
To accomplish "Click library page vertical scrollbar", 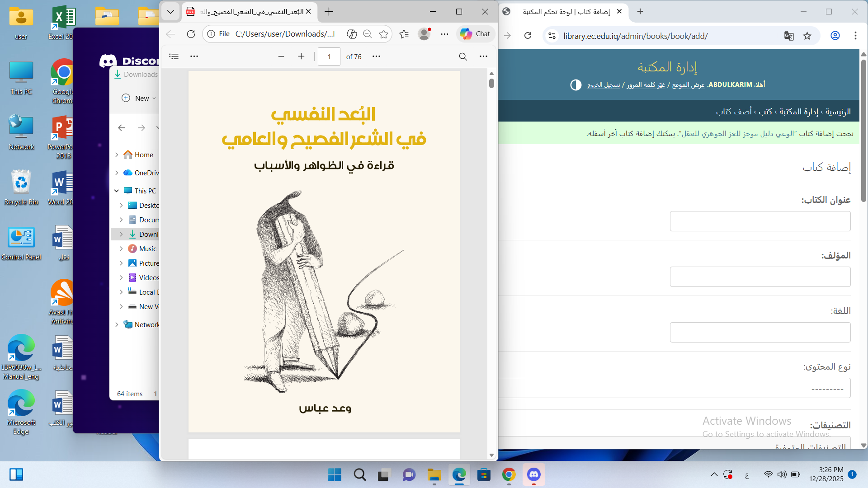I will point(863,131).
